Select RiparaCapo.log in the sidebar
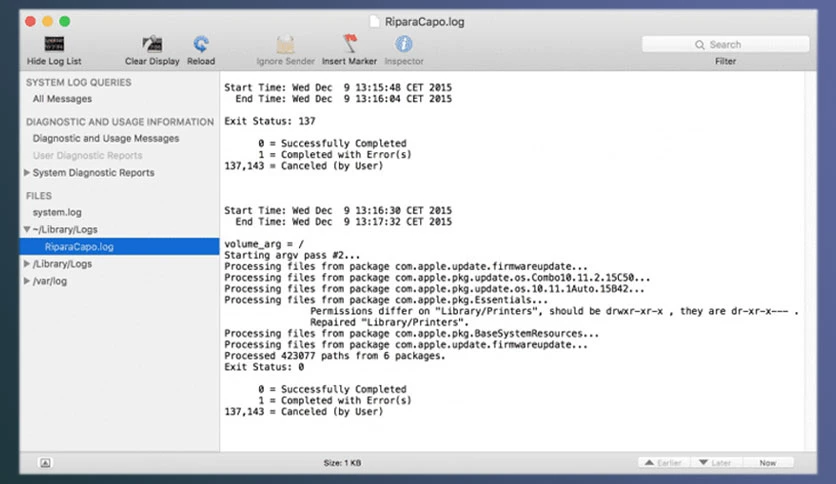 point(119,246)
